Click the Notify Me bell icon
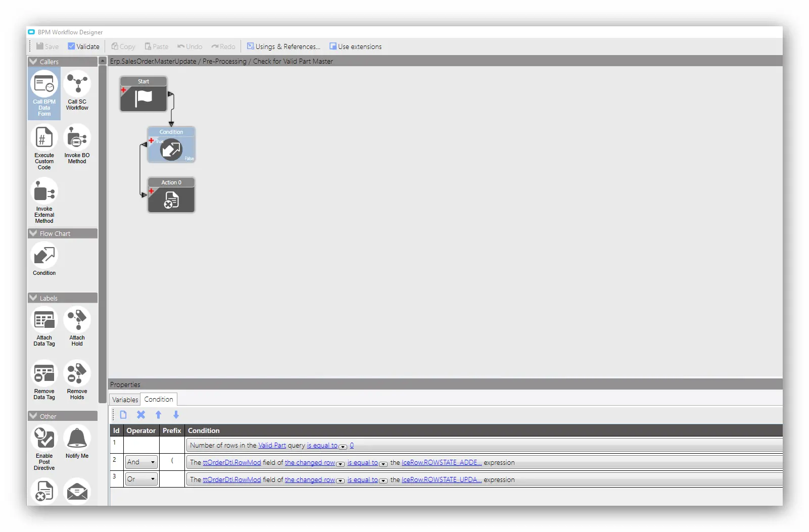 (x=77, y=439)
